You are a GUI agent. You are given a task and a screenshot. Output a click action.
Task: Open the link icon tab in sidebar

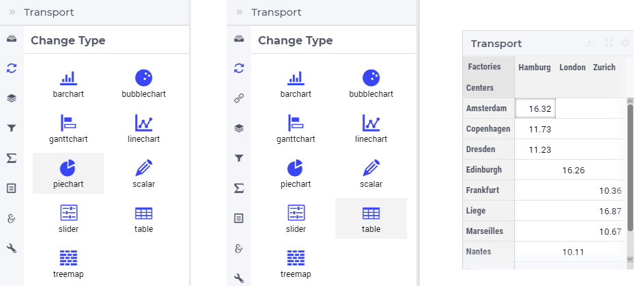click(x=239, y=98)
